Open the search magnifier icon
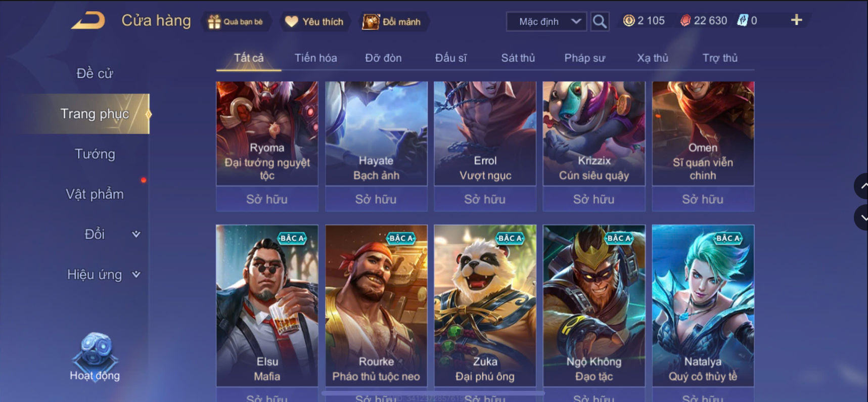 [600, 22]
